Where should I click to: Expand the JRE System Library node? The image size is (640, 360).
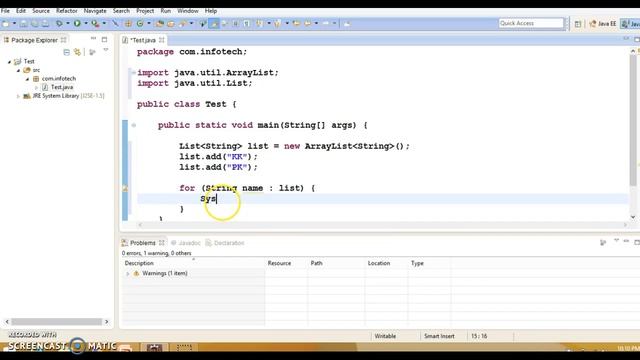(x=18, y=96)
